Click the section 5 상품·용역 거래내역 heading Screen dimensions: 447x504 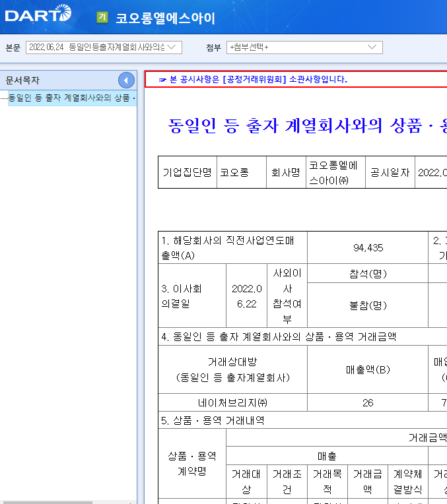302,420
